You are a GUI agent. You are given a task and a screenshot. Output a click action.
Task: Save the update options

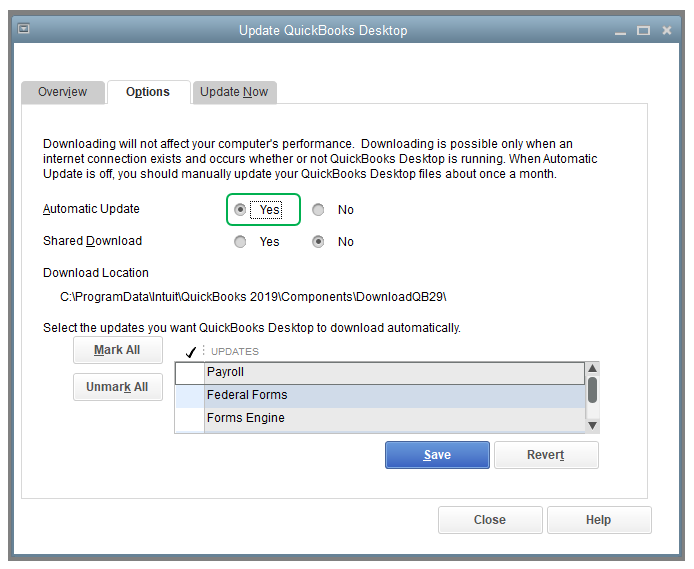(437, 455)
